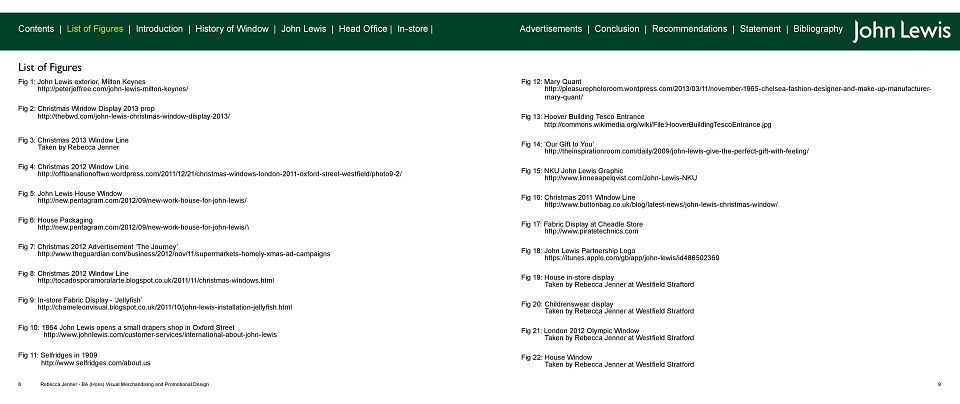
Task: Open the Bibliography section
Action: (818, 29)
